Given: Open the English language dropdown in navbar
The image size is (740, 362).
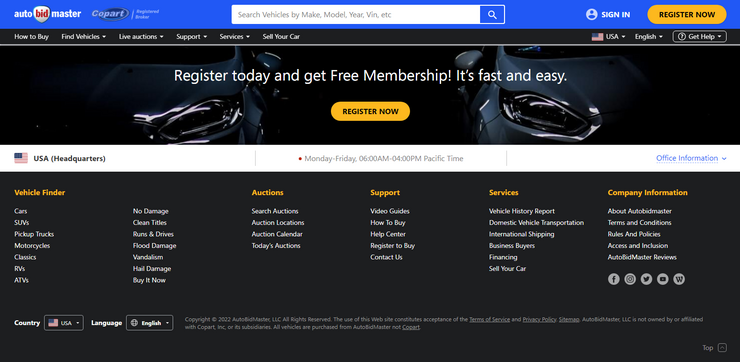Looking at the screenshot, I should pos(649,36).
